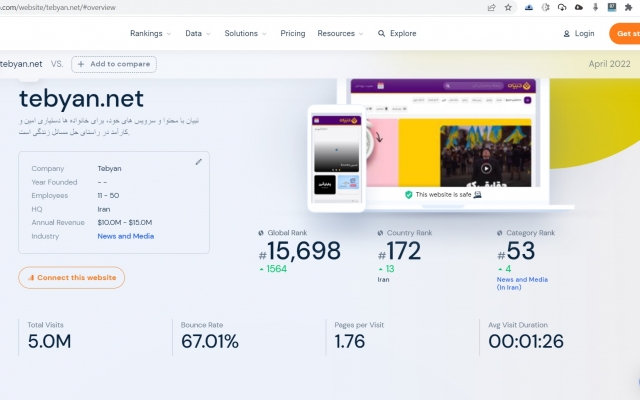640x400 pixels.
Task: Click the Bounce Rate value 67.01%
Action: click(210, 341)
